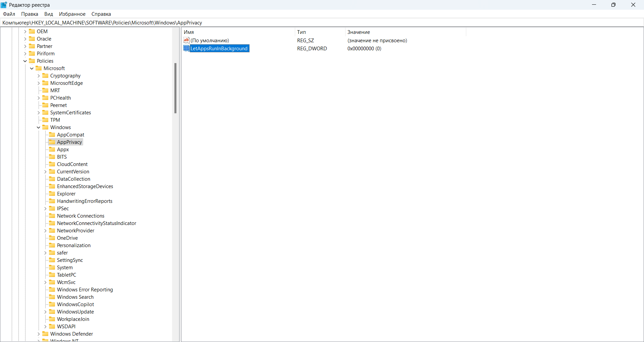644x342 pixels.
Task: Click the tree pane vertical scrollbar thumb
Action: pos(175,88)
